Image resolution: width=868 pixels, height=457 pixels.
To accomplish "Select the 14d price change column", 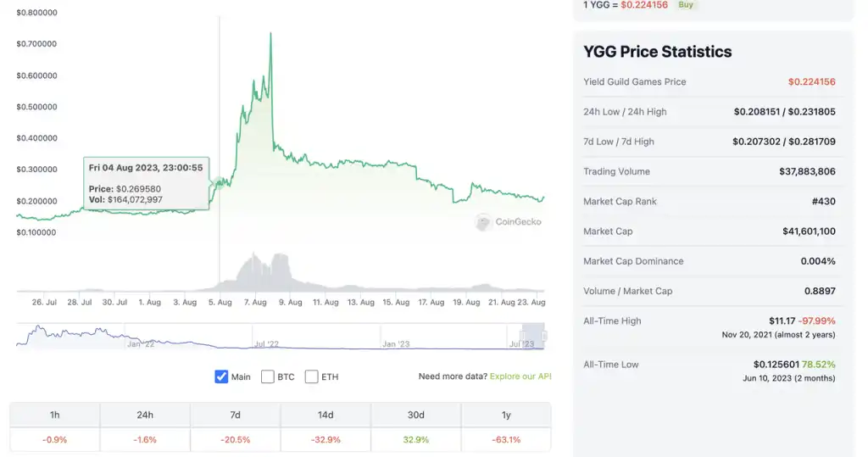I will click(x=325, y=415).
